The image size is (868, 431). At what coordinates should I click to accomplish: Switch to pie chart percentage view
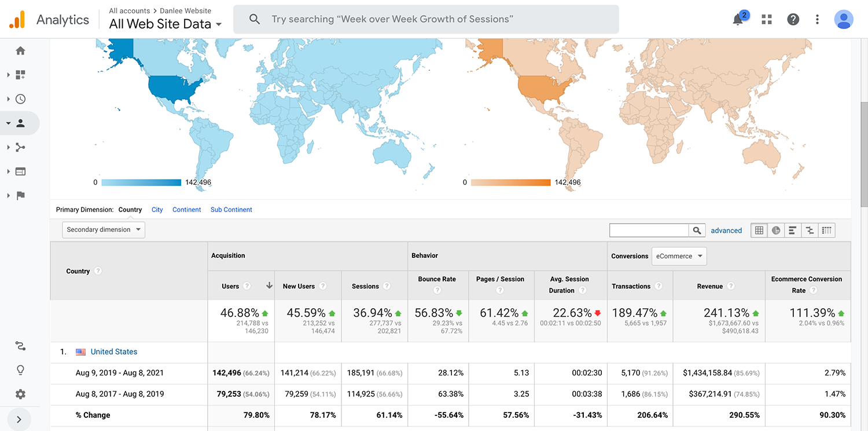click(x=776, y=231)
